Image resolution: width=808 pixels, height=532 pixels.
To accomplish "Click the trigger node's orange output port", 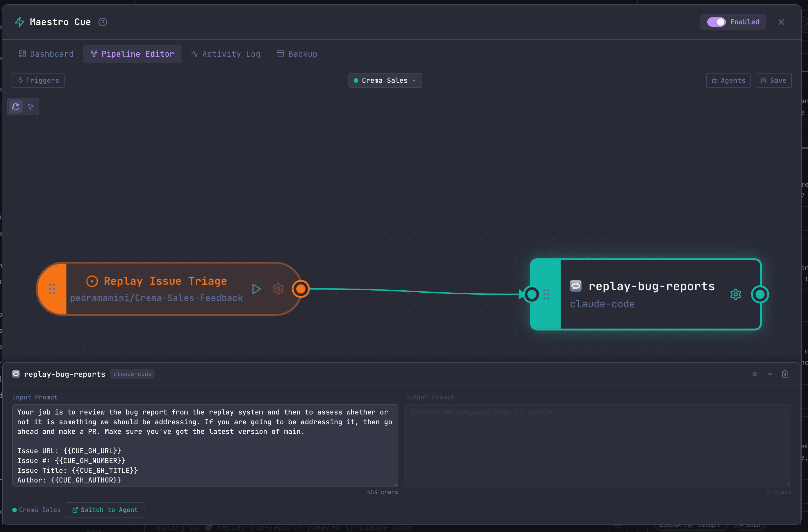I will 300,289.
